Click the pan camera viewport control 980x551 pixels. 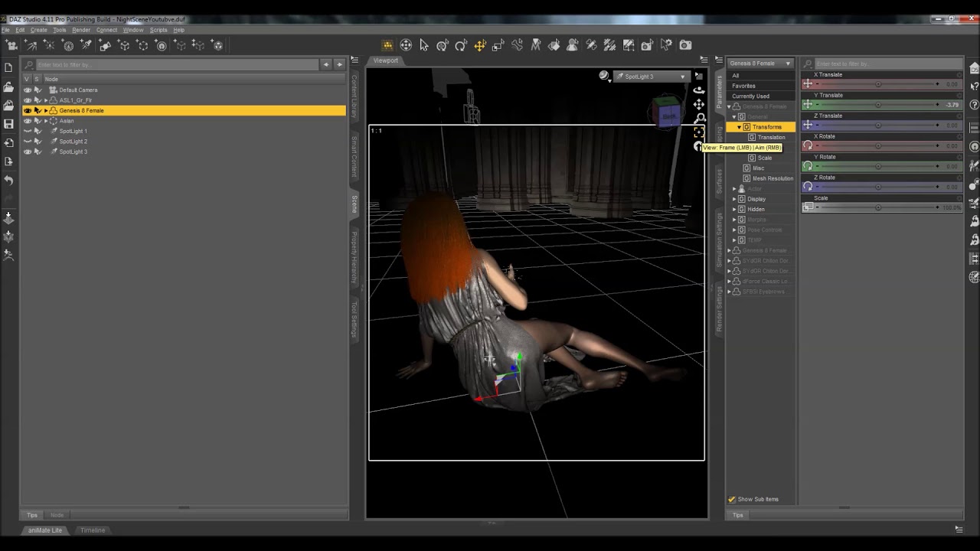tap(699, 104)
